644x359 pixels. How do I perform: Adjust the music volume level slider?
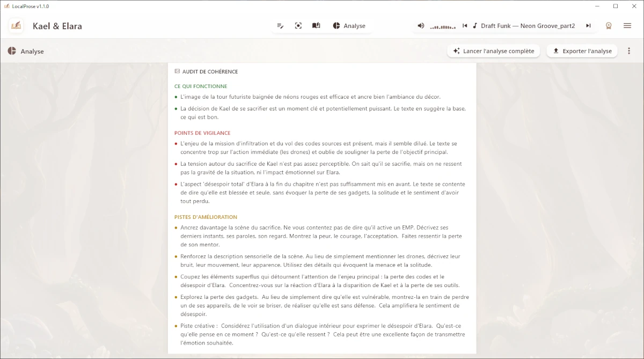(443, 26)
